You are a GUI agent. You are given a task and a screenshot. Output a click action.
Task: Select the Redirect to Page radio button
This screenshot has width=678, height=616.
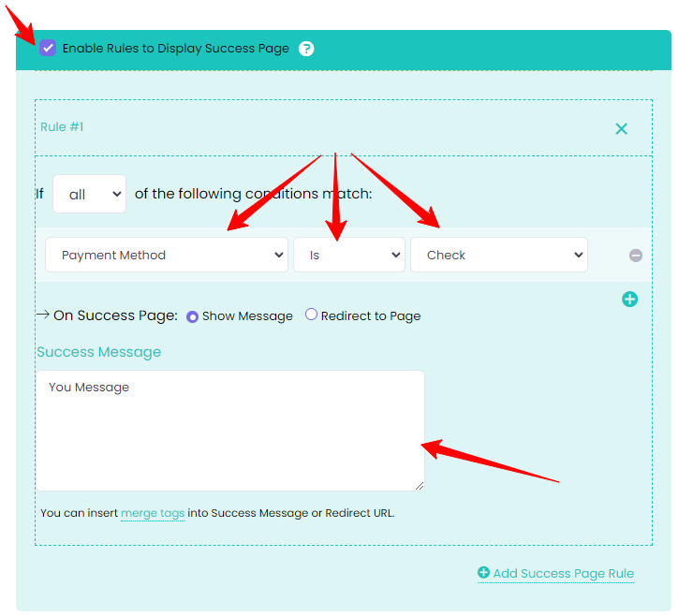pyautogui.click(x=312, y=315)
